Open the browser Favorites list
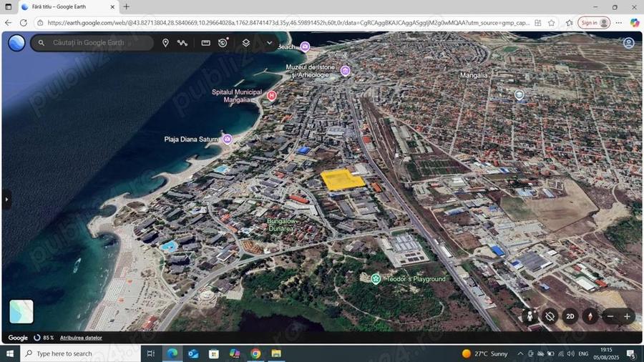 point(569,23)
